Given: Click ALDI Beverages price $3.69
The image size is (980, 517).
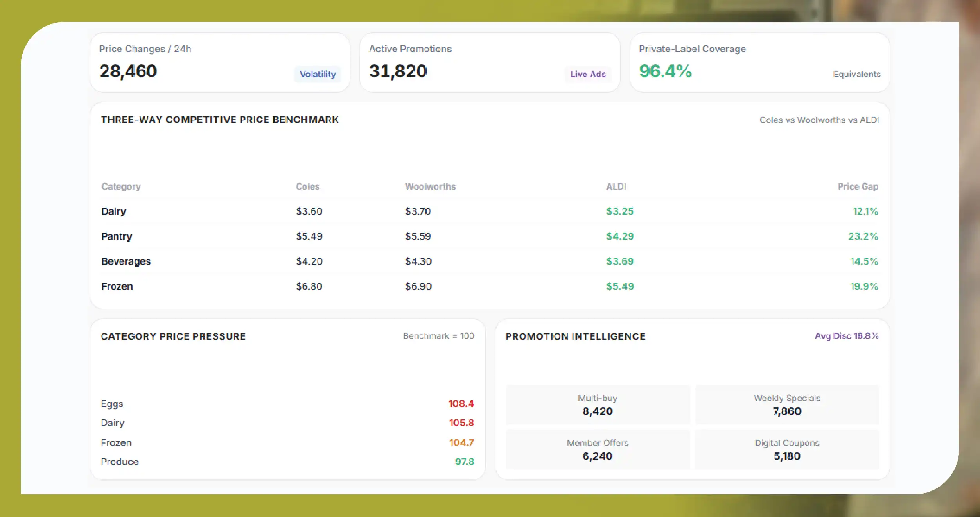Looking at the screenshot, I should click(620, 261).
